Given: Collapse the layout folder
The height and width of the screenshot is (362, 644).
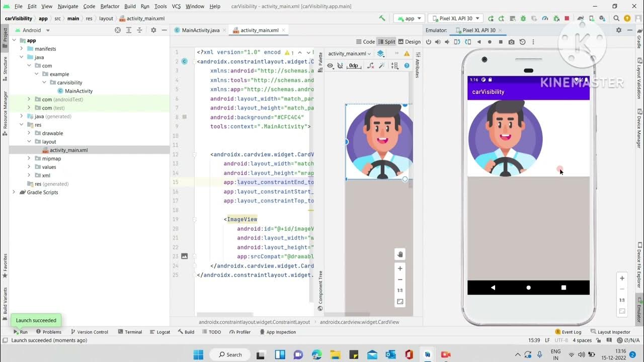Looking at the screenshot, I should 29,142.
